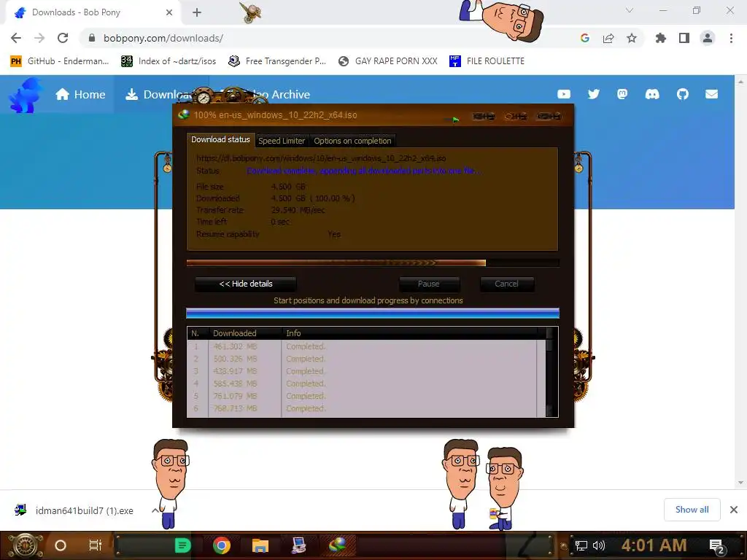Reload the bobpony.com page

[x=63, y=38]
